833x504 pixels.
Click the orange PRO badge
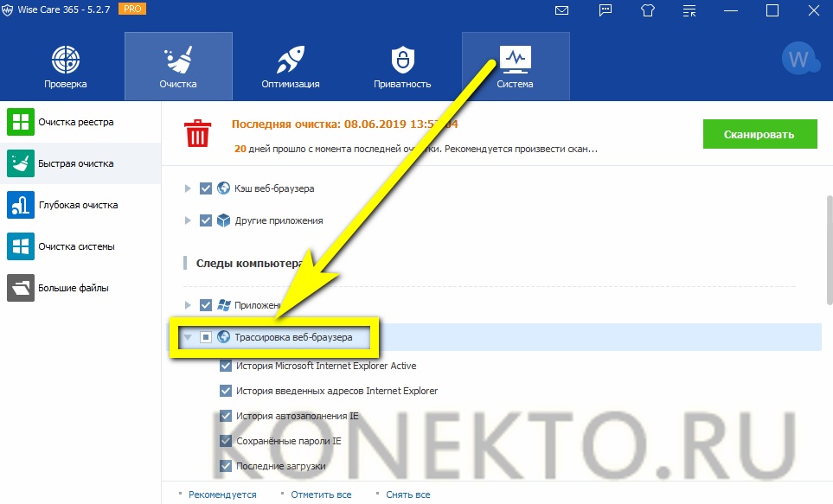(132, 9)
